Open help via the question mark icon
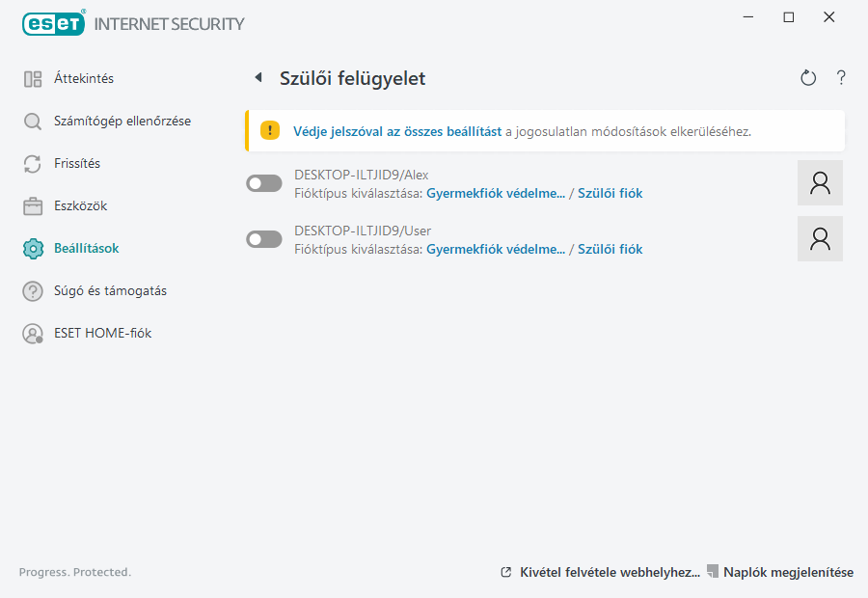 click(841, 78)
